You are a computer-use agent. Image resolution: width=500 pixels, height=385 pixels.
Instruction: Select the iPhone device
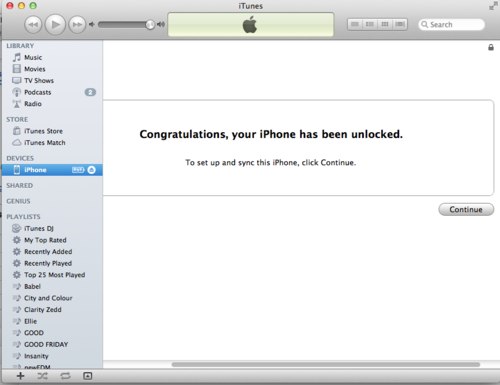tap(52, 170)
